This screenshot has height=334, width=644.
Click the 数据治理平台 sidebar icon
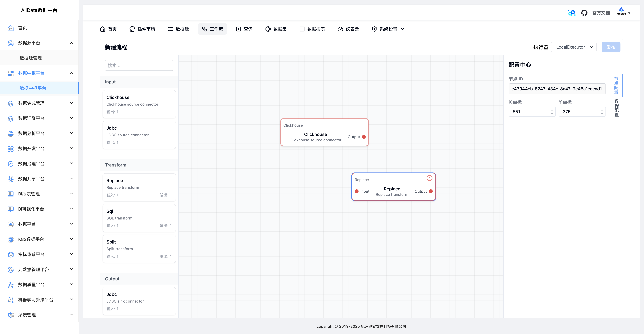pyautogui.click(x=10, y=164)
